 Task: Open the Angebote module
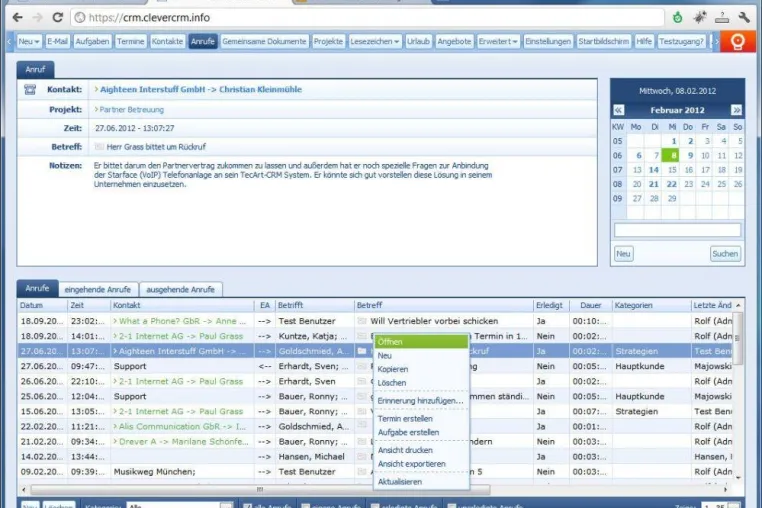pos(454,41)
